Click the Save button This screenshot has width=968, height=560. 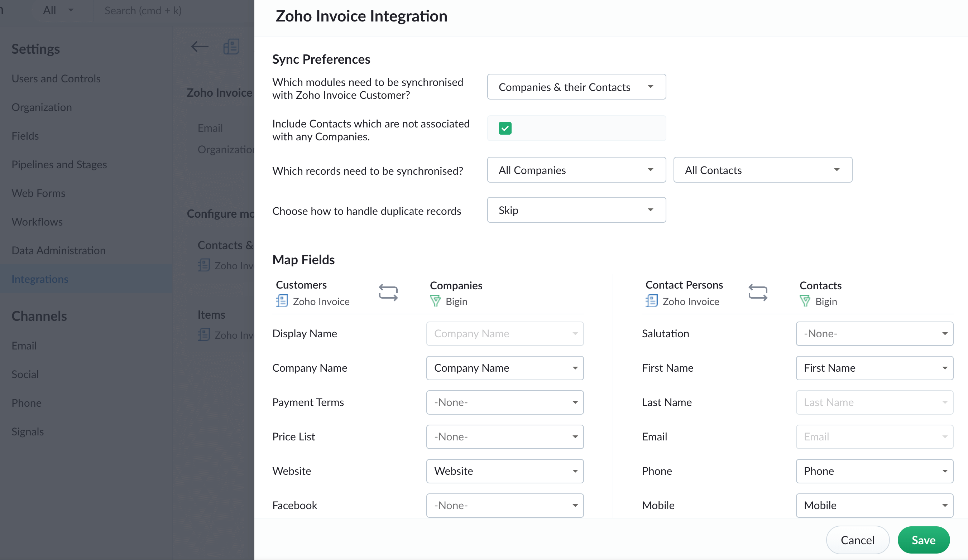[924, 540]
